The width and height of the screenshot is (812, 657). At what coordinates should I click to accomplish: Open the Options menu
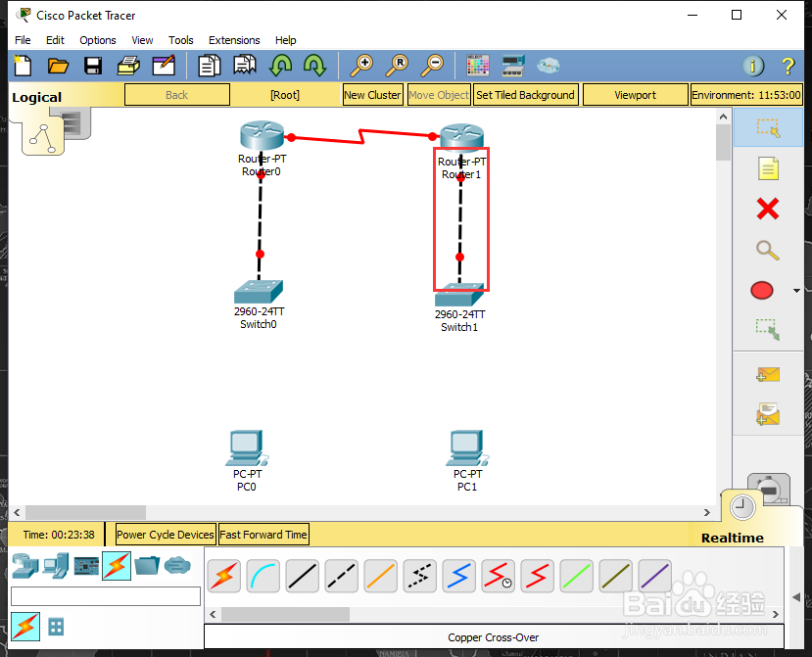(97, 40)
